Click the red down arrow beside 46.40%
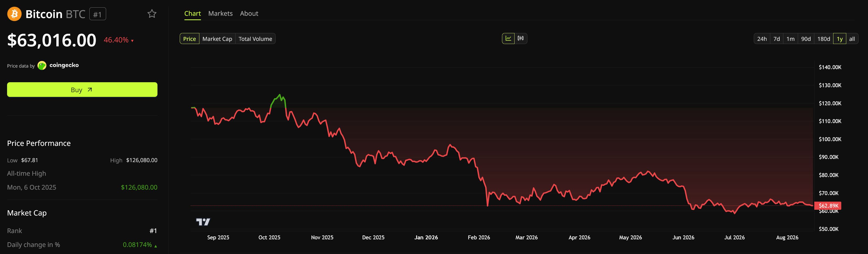 (x=132, y=41)
